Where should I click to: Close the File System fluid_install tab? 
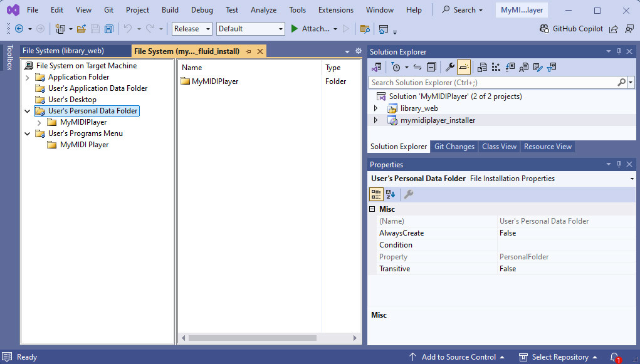tap(260, 51)
